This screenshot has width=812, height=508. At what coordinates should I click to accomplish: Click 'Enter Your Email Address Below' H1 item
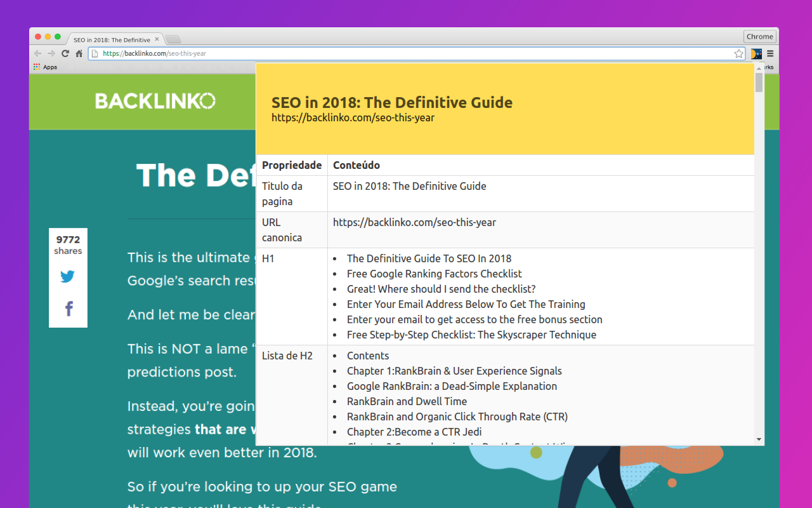466,304
